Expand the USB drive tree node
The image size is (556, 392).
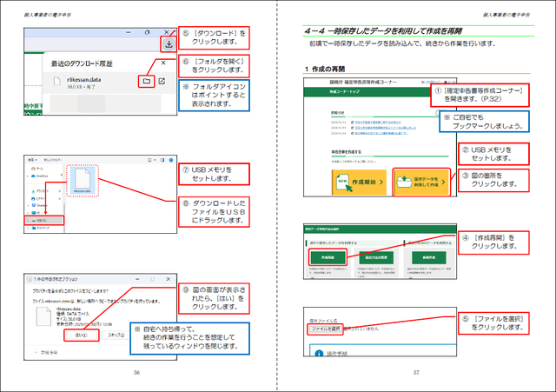pyautogui.click(x=28, y=220)
